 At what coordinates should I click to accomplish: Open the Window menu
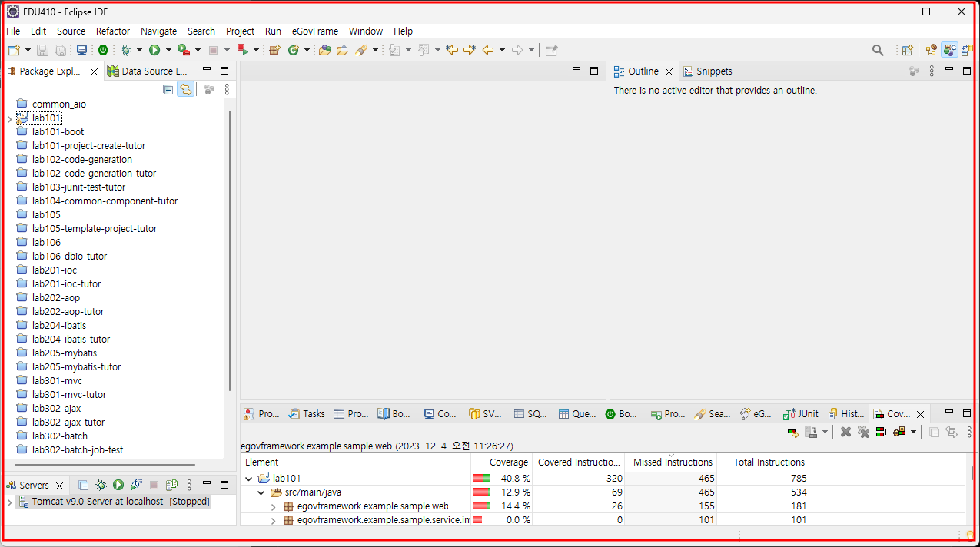coord(366,31)
